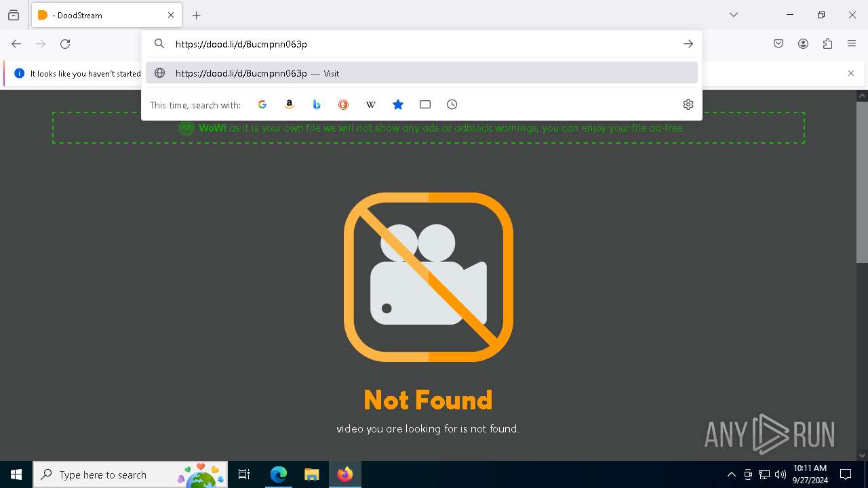Click the Firefox taskbar icon
Image resolution: width=868 pixels, height=488 pixels.
coord(345,474)
